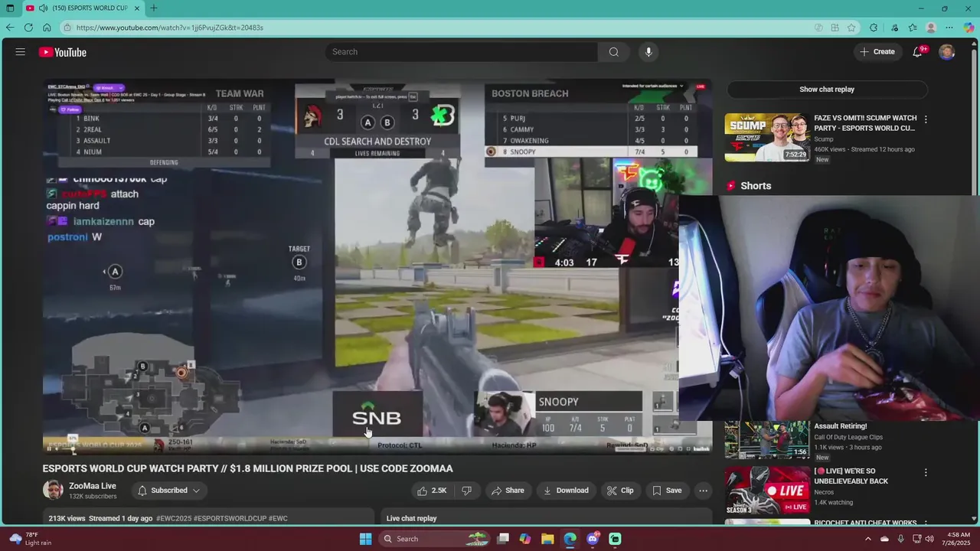Open options menu for Scump watch party video
The width and height of the screenshot is (980, 551).
(926, 119)
